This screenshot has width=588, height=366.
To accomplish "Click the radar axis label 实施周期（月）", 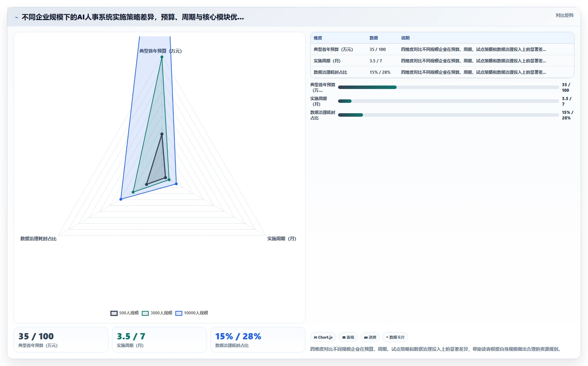I will point(282,239).
